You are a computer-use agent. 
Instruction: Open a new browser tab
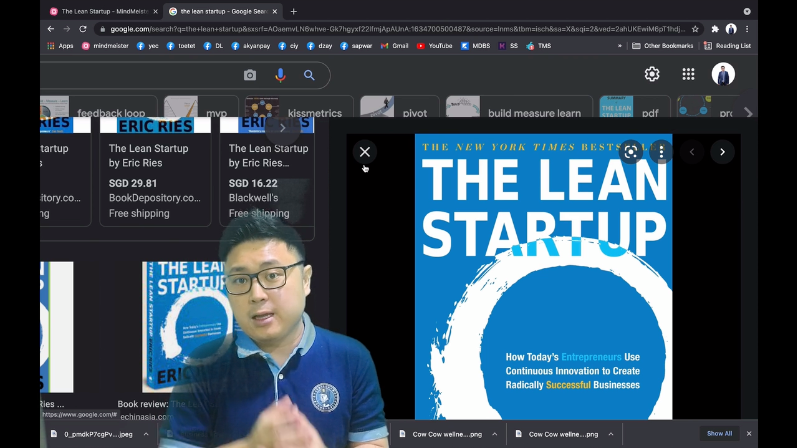tap(293, 11)
